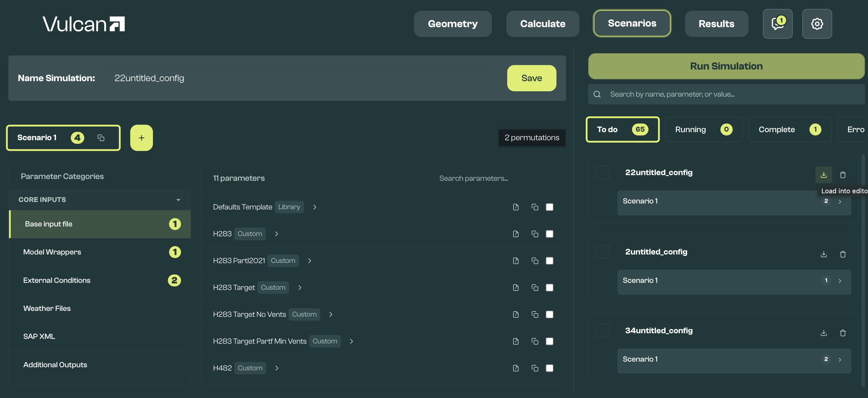
Task: Check the H283 Target checkbox
Action: [x=550, y=288]
